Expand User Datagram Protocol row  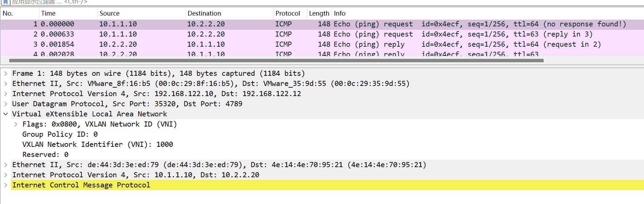click(6, 104)
